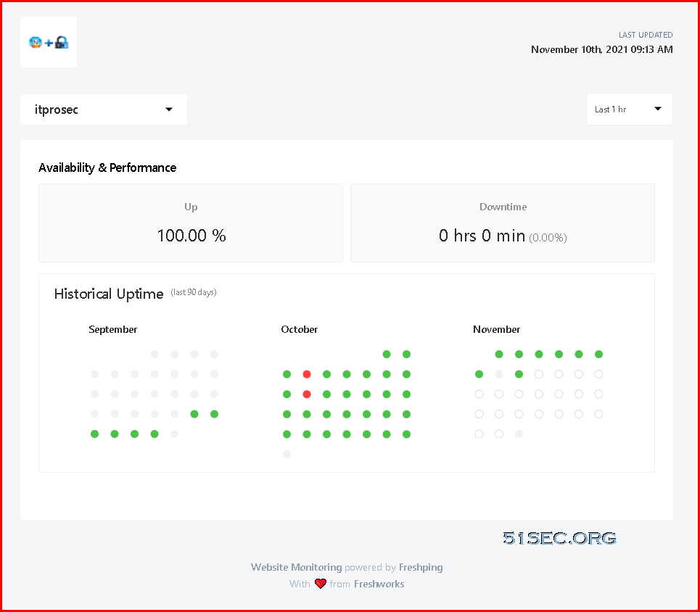Expand the Last 1 hr time range dropdown
This screenshot has height=612, width=700.
630,109
